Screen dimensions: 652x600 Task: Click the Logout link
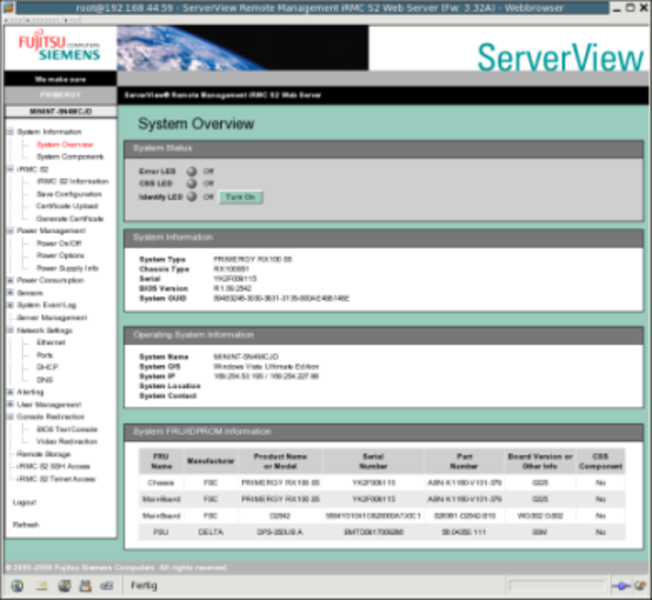[x=25, y=503]
